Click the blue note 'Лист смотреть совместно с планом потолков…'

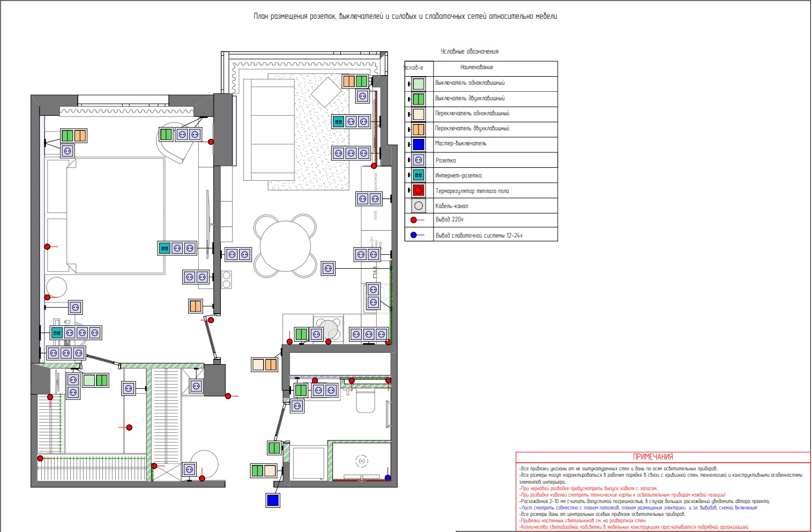pyautogui.click(x=638, y=508)
